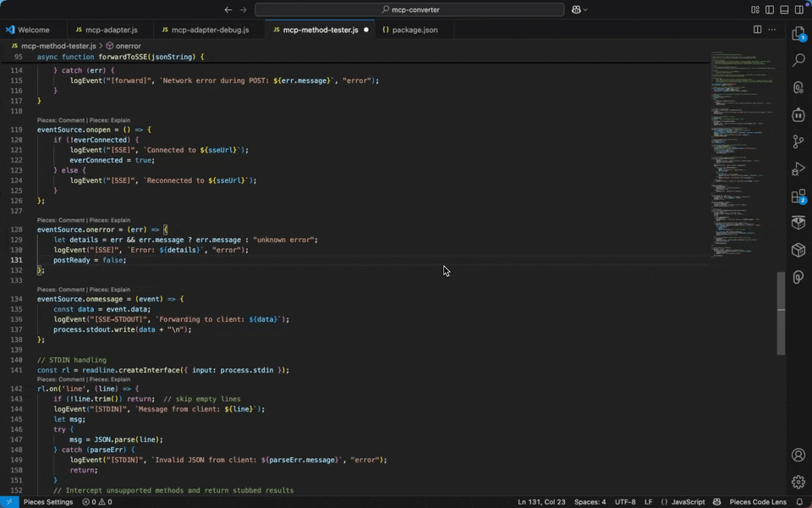This screenshot has width=812, height=508.
Task: Open the bottom paperclip Pieces icon in activity bar
Action: coord(798,278)
